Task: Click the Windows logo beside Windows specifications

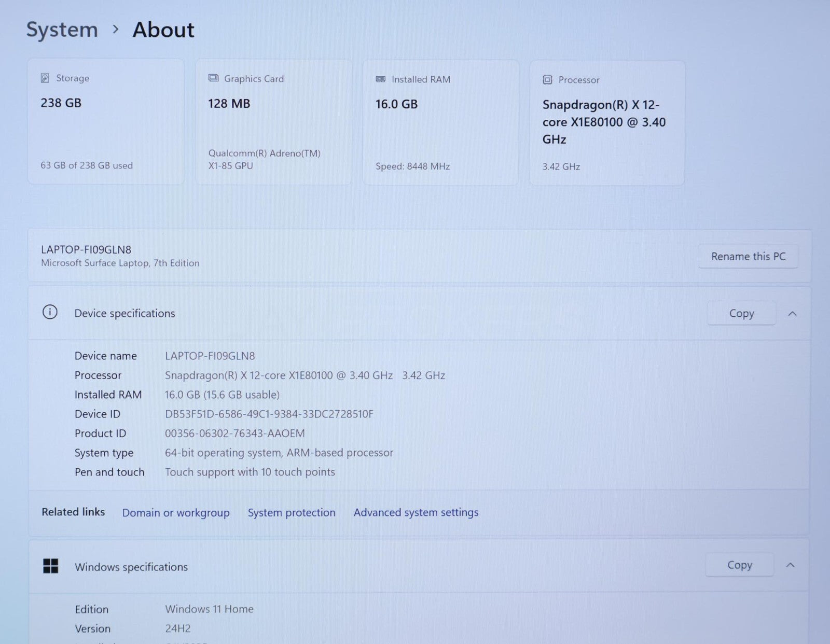Action: (51, 566)
